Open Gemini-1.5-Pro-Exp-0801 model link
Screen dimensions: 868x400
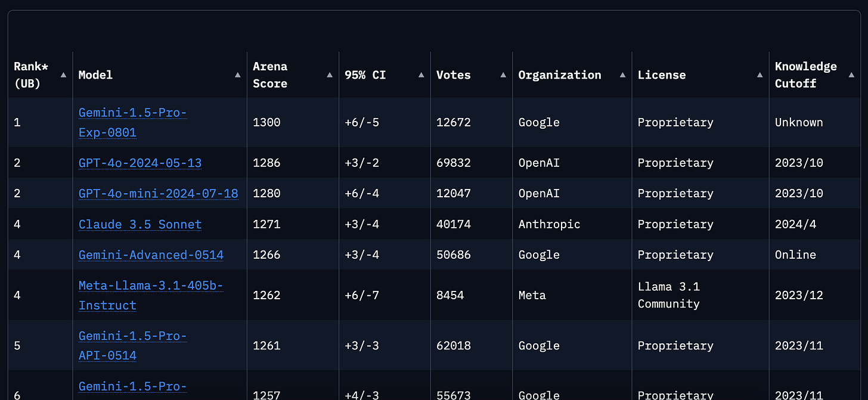click(x=133, y=122)
